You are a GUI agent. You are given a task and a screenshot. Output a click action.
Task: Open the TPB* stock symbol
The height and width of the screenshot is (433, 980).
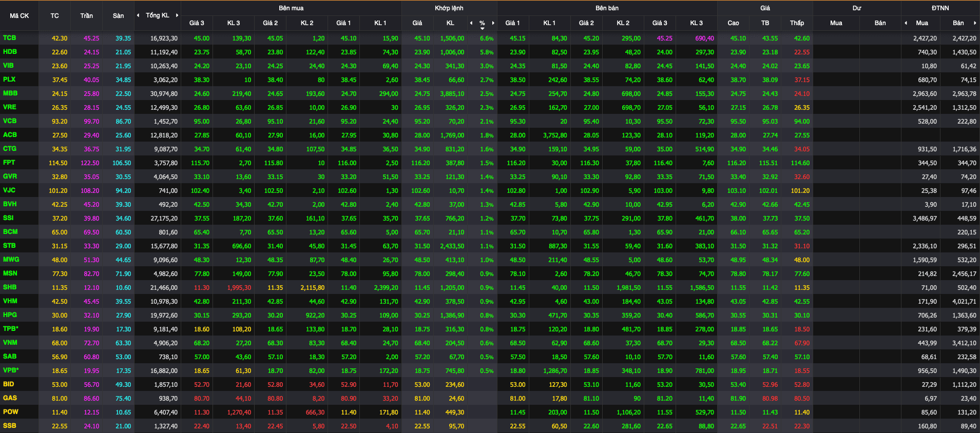point(11,329)
